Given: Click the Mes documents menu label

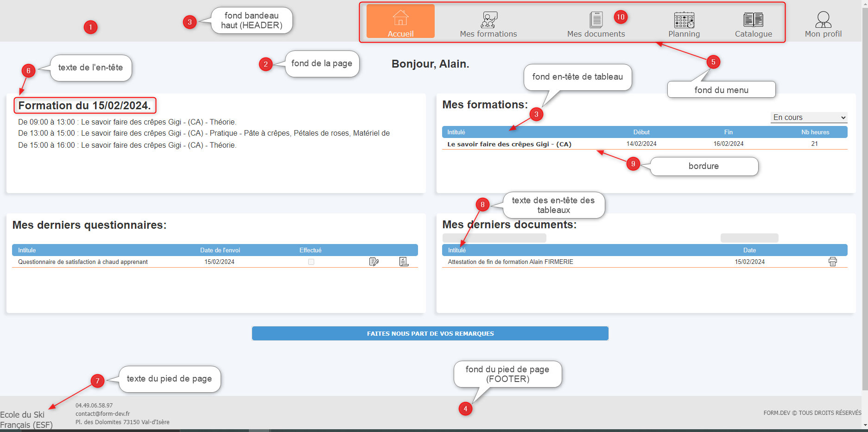Looking at the screenshot, I should 596,34.
